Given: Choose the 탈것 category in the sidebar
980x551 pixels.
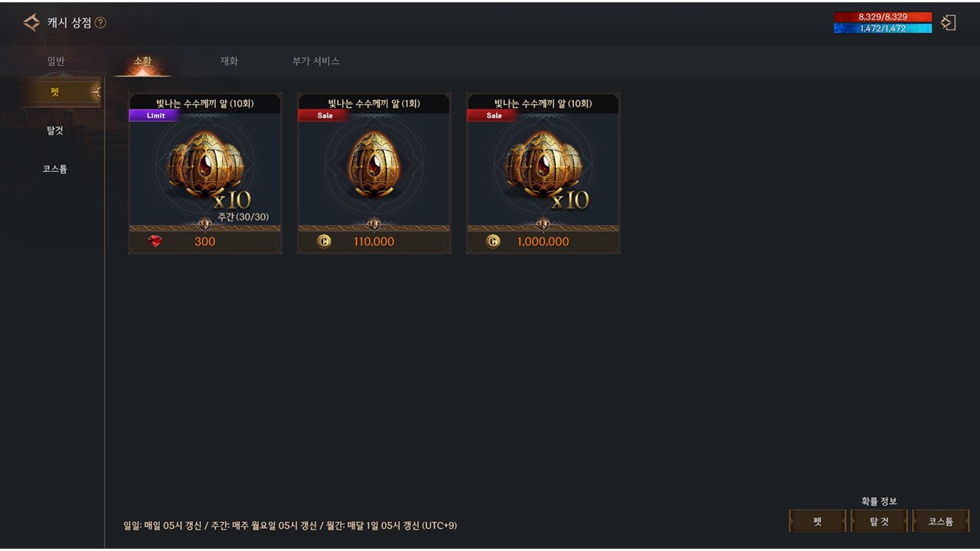Looking at the screenshot, I should point(54,131).
